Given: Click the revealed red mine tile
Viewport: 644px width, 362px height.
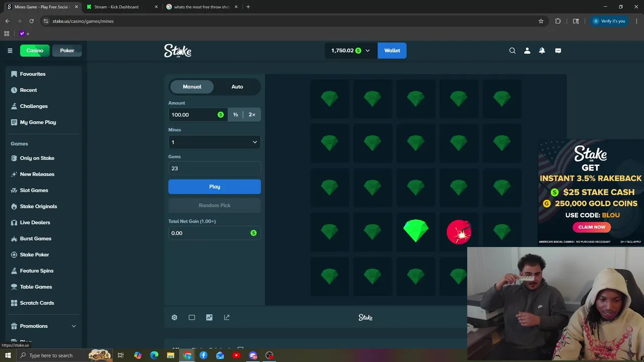Looking at the screenshot, I should (459, 232).
